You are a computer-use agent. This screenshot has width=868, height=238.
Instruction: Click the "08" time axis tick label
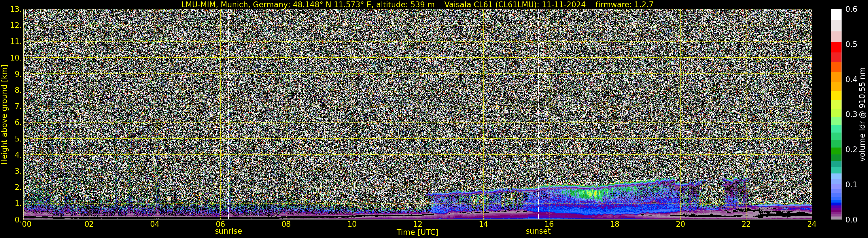coord(286,224)
